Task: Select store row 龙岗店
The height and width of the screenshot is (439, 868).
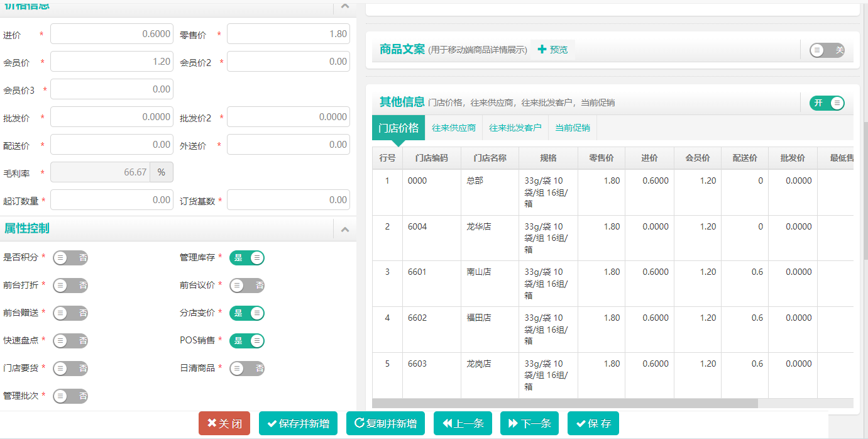Action: coord(613,376)
